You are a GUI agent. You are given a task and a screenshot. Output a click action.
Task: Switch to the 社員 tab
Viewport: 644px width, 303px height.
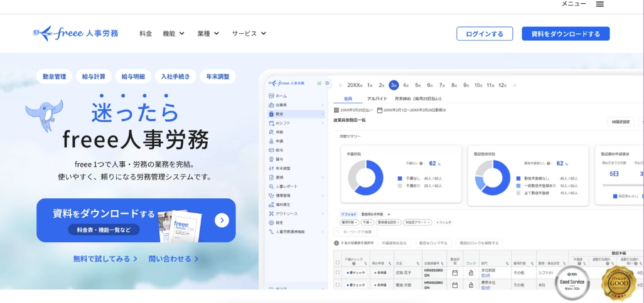348,98
